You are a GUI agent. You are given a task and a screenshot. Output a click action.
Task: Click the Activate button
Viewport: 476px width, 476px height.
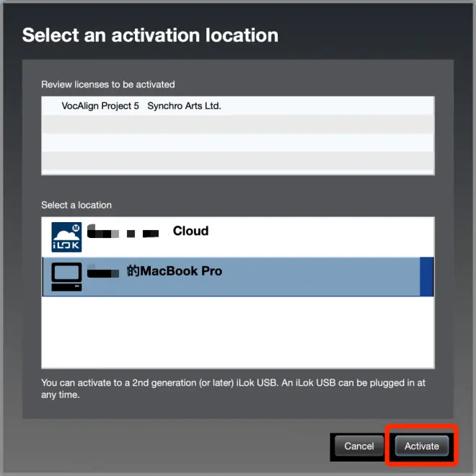[422, 446]
